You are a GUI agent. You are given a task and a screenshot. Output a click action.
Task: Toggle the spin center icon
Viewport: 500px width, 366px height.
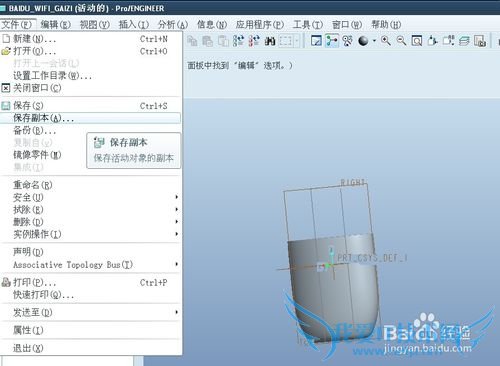[332, 41]
